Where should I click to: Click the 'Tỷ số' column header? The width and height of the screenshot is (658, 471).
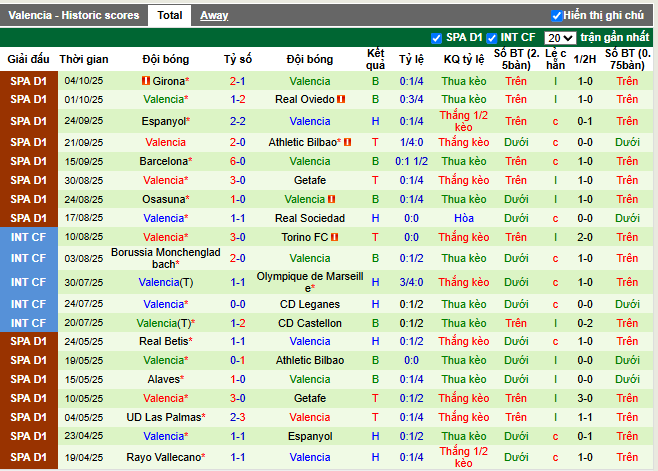click(x=237, y=59)
